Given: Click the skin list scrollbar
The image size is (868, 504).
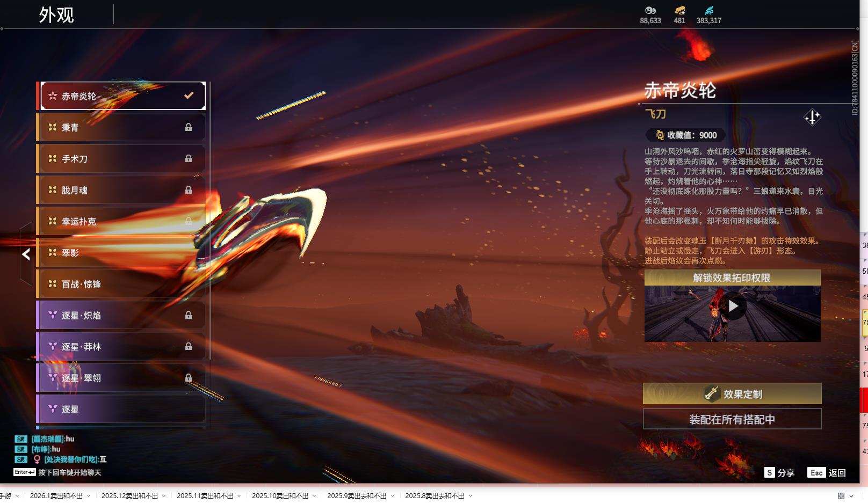Looking at the screenshot, I should [x=210, y=220].
